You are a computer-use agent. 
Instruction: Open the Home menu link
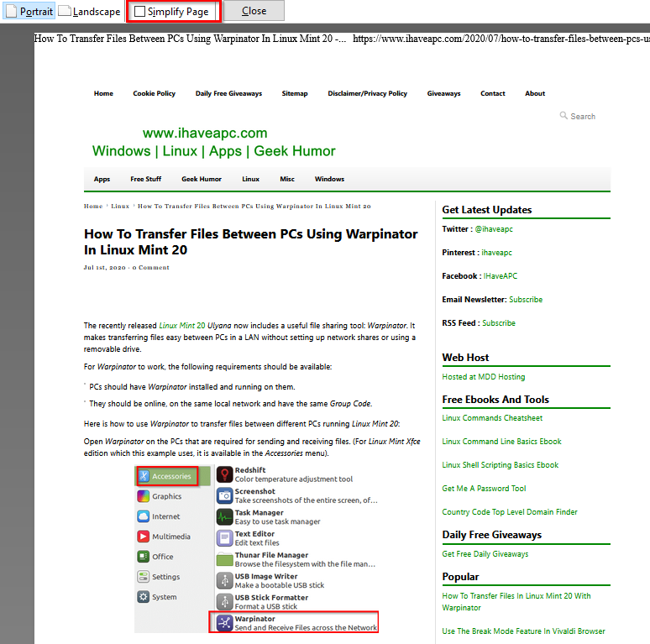pos(103,94)
